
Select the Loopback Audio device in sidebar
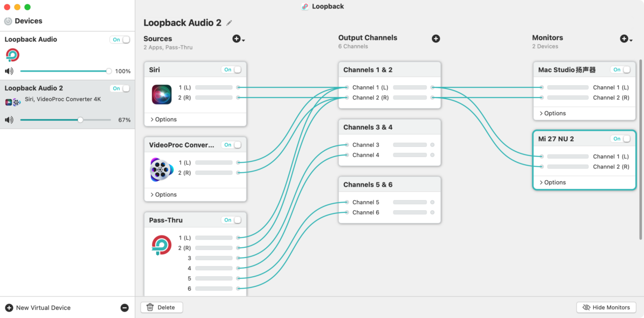point(67,56)
